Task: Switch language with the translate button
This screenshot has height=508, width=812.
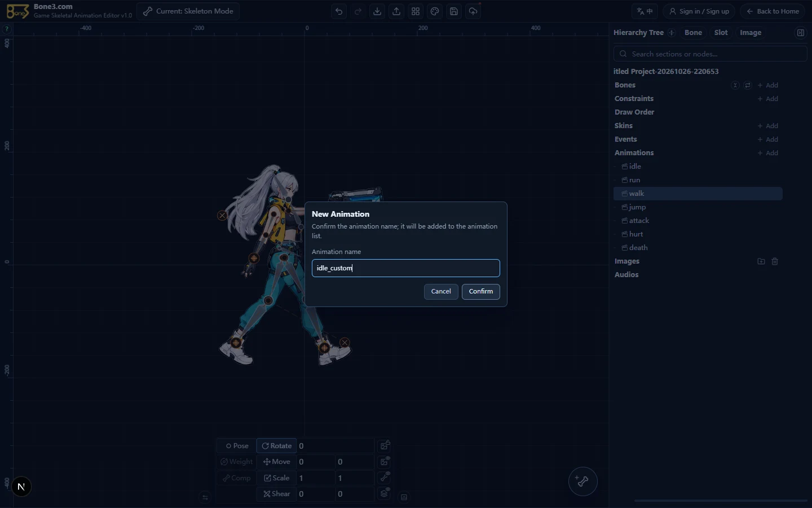Action: (645, 11)
